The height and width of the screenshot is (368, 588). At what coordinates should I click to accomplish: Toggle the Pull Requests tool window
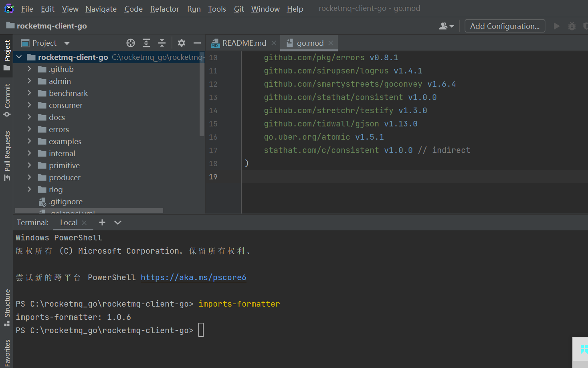click(7, 156)
